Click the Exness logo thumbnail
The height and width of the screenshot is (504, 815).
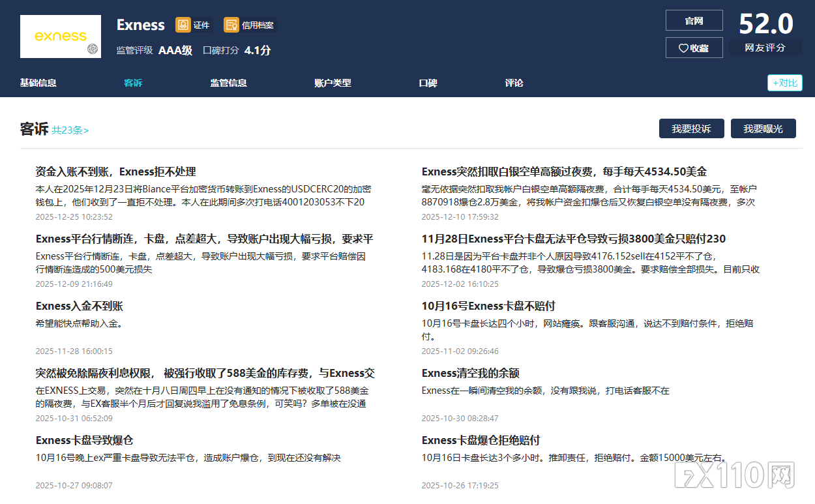click(61, 37)
